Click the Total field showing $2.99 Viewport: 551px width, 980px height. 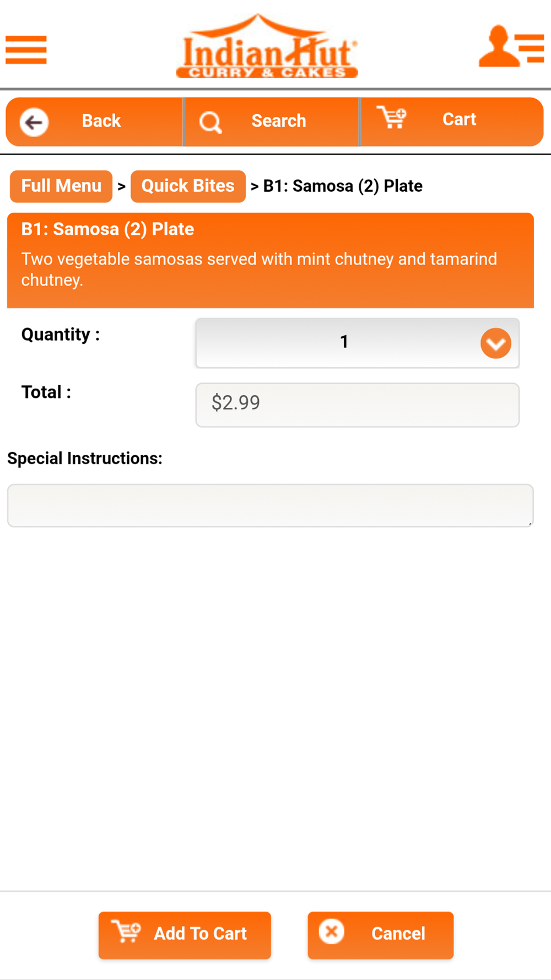[358, 405]
